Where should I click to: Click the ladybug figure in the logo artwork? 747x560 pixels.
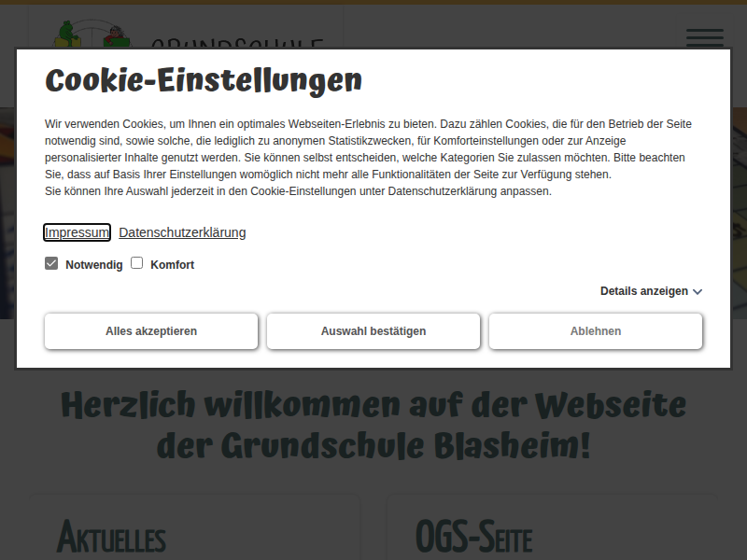click(114, 35)
